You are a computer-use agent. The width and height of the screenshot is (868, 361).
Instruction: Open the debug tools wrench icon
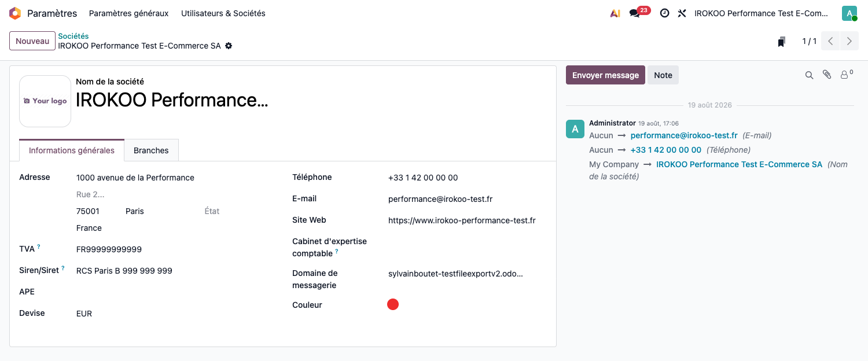coord(682,13)
